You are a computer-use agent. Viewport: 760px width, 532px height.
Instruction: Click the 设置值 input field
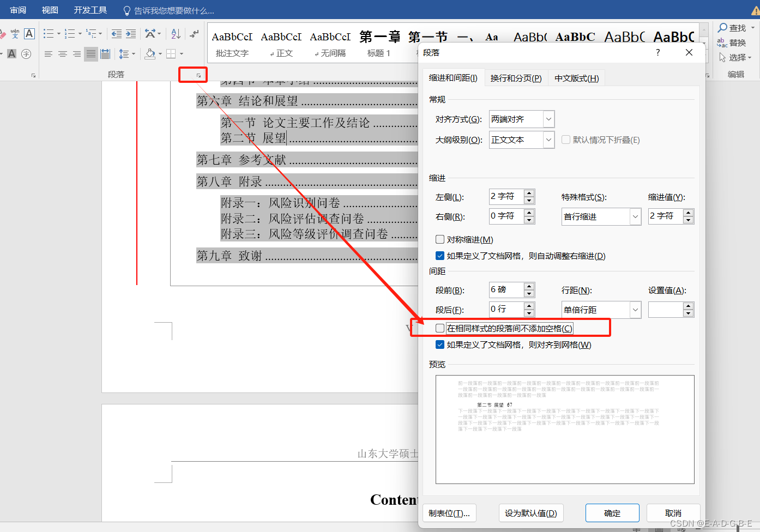(x=666, y=310)
